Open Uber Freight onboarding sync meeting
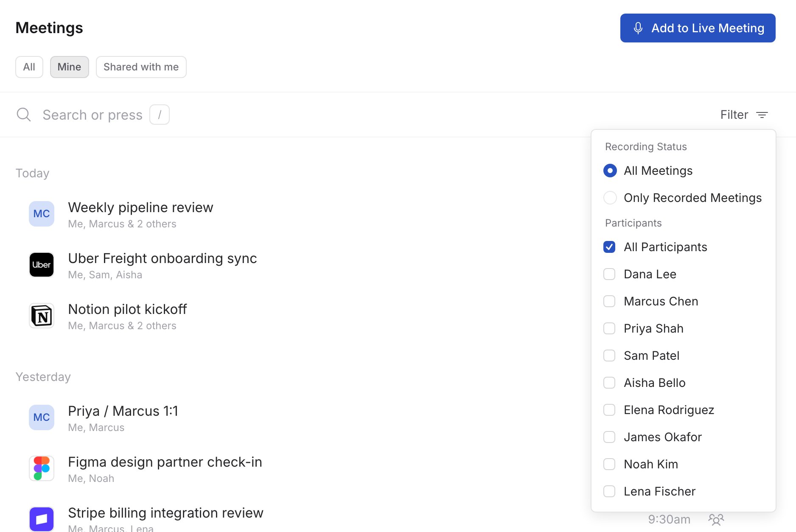Image resolution: width=796 pixels, height=532 pixels. (x=163, y=258)
